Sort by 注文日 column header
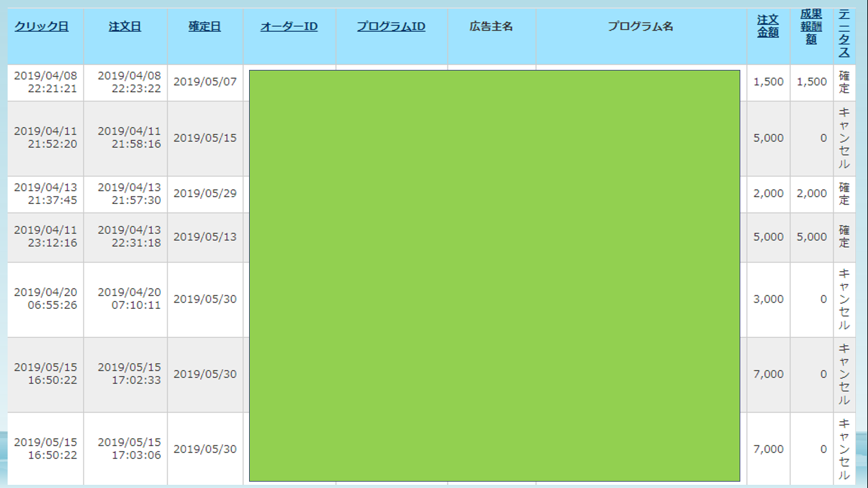This screenshot has height=488, width=868. click(125, 27)
